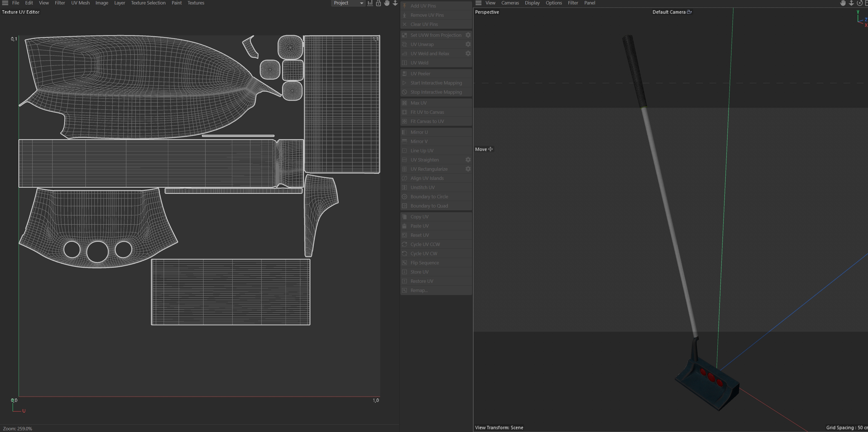Click the Add UV Pins entry
The image size is (868, 432).
[x=423, y=6]
